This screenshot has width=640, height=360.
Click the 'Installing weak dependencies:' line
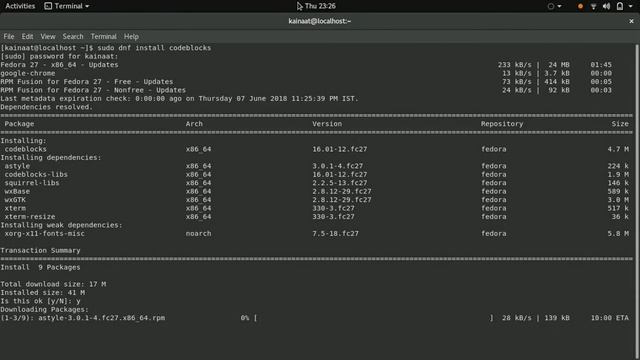click(x=61, y=225)
